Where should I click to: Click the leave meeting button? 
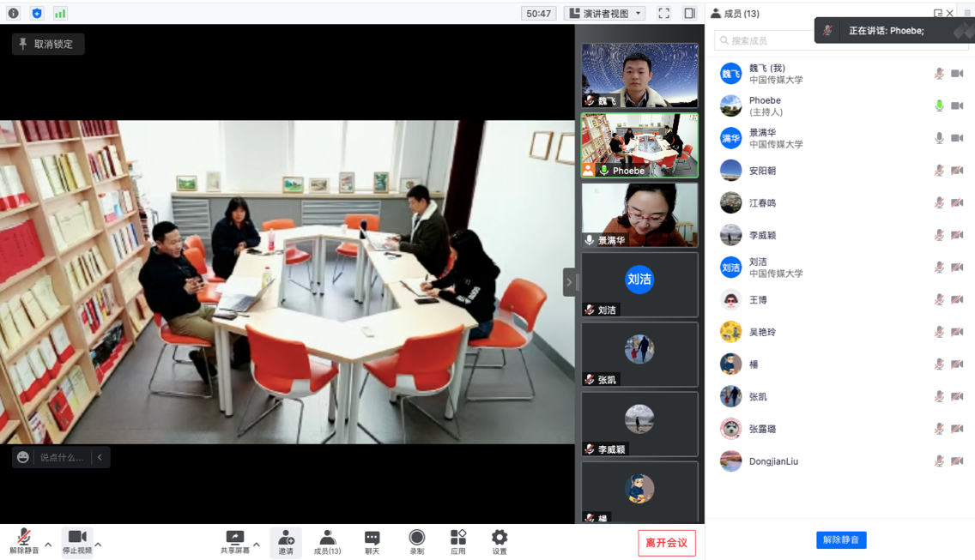[666, 543]
